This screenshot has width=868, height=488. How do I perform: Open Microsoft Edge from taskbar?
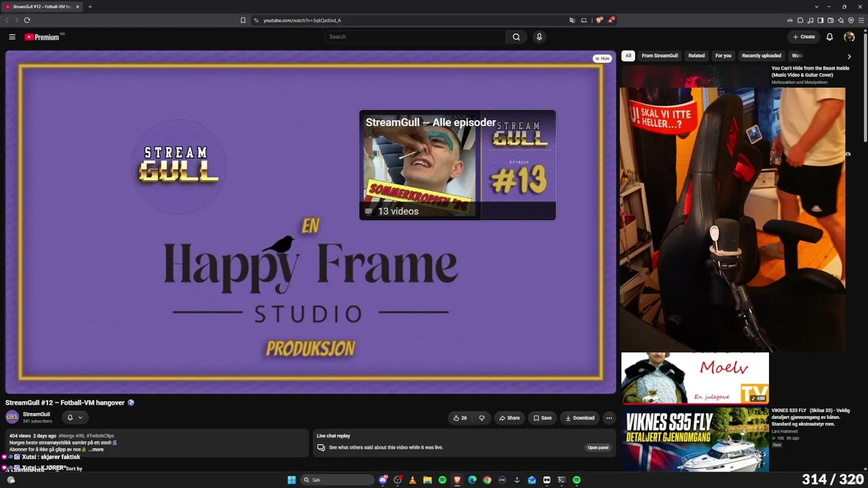click(472, 480)
